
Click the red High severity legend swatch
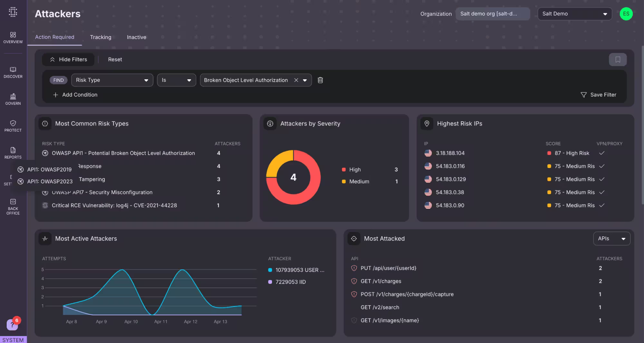click(x=343, y=170)
